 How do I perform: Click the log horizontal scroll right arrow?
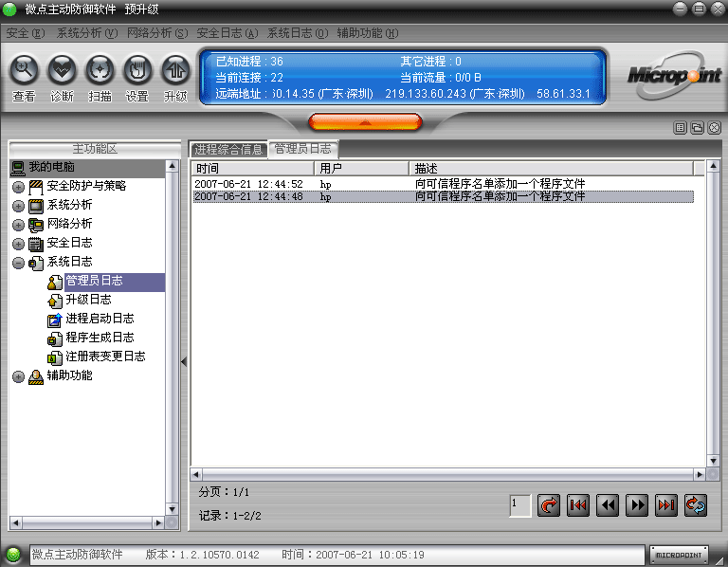tap(700, 475)
